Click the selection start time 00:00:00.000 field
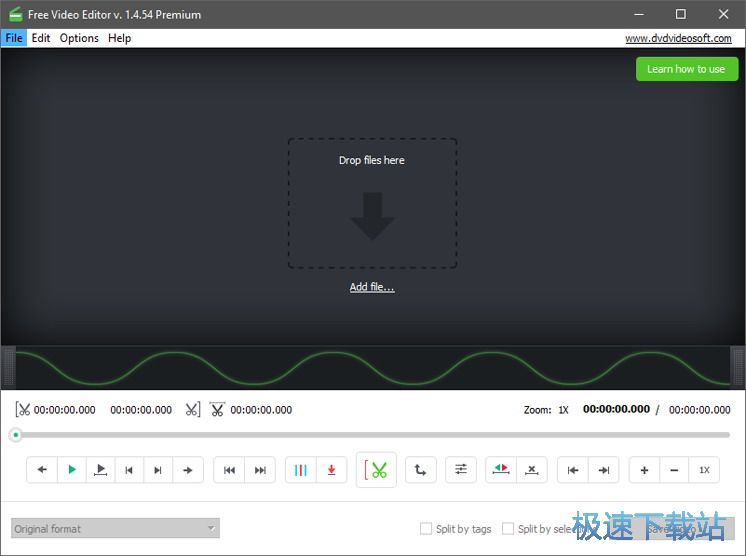Image resolution: width=746 pixels, height=556 pixels. [65, 410]
